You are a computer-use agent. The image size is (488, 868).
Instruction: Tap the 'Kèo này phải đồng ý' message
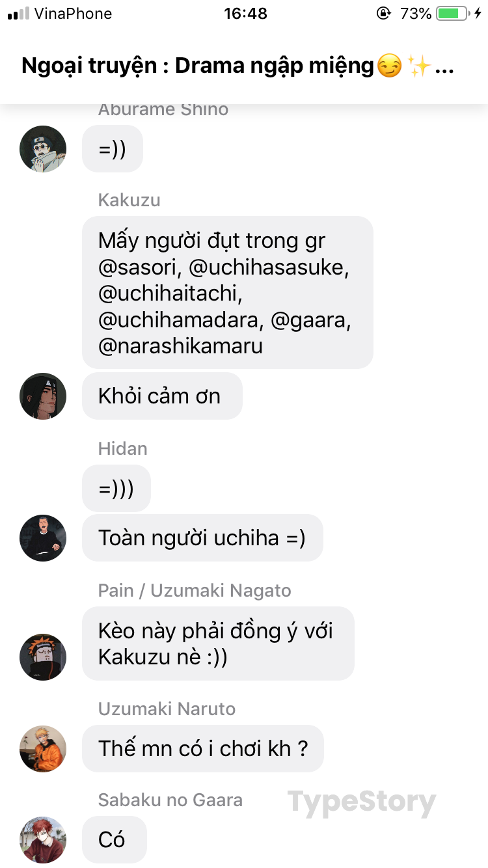click(218, 644)
